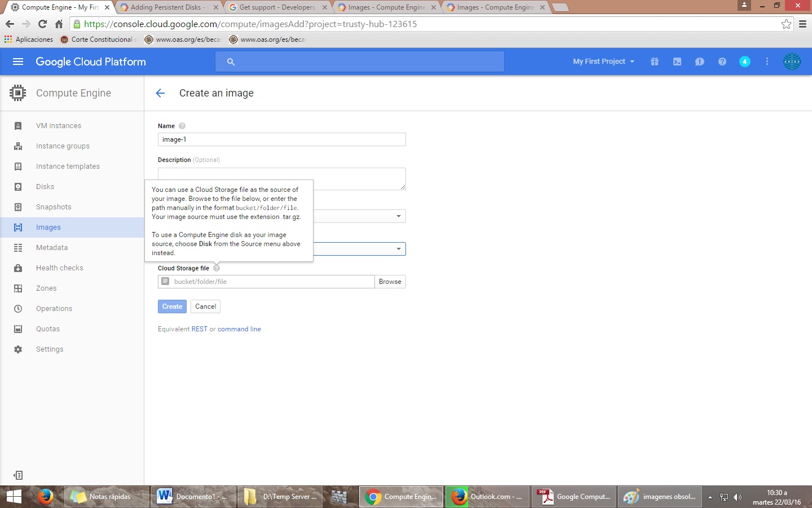Open the hamburger navigation menu
Viewport: 812px width, 508px height.
pyautogui.click(x=18, y=62)
